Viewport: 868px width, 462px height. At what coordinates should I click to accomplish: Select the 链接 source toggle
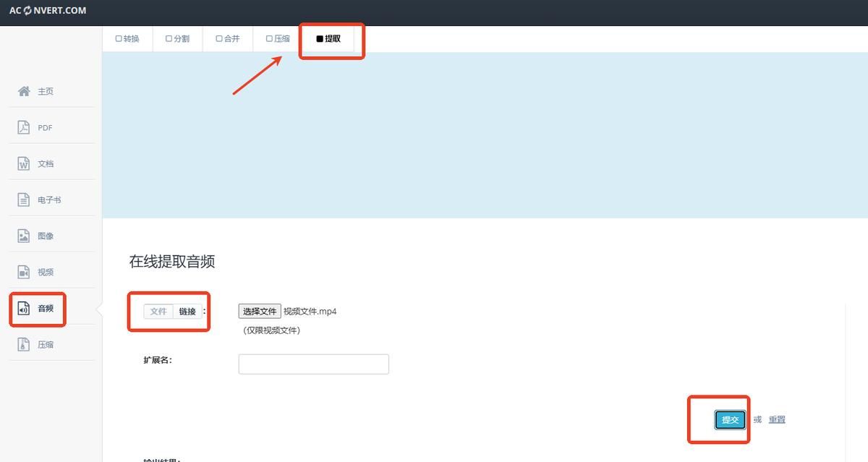187,312
